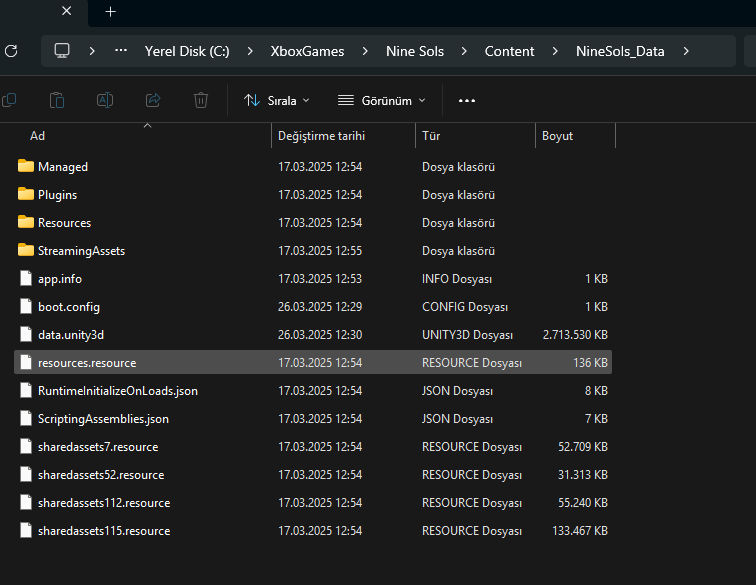This screenshot has height=585, width=756.
Task: Click the Rename icon in the toolbar
Action: click(x=105, y=100)
